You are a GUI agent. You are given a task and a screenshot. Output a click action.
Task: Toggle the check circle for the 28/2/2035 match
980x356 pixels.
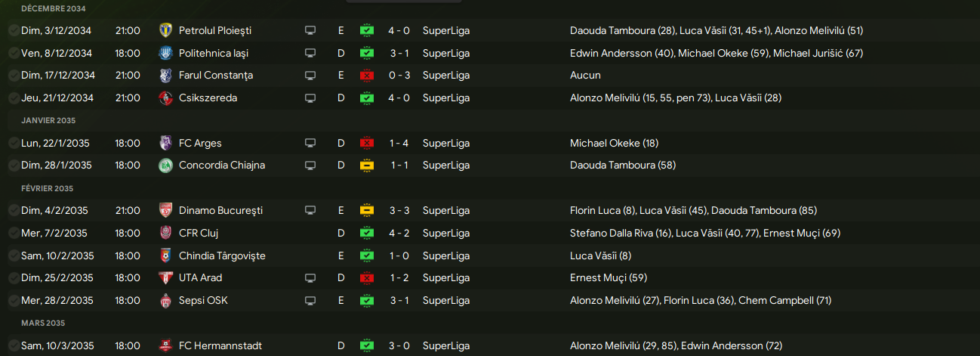click(x=14, y=300)
